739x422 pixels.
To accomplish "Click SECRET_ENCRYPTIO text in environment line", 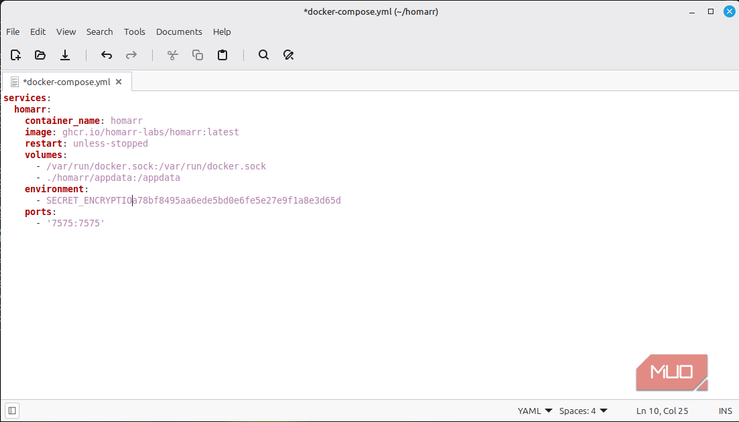I will (89, 200).
